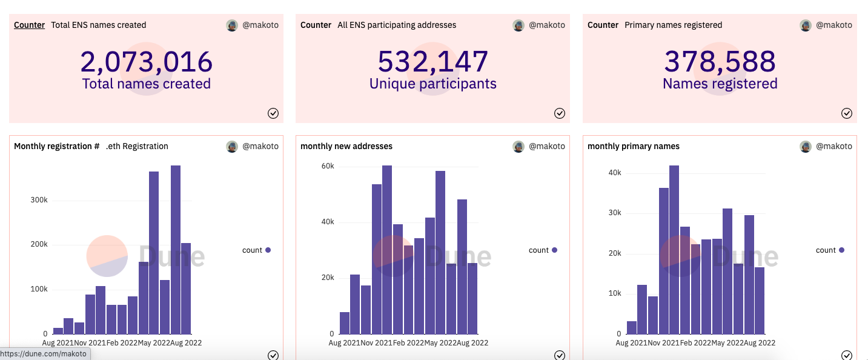Click @makoto username on monthly new addresses chart
Screen dimensions: 868x360
[547, 147]
